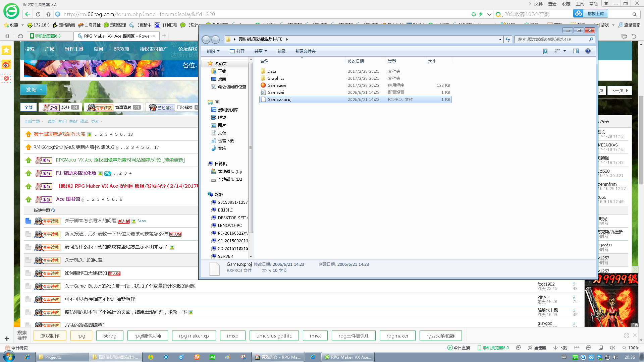Toggle Explorer preview pane icon
Viewport: 644px width, 362px height.
576,51
